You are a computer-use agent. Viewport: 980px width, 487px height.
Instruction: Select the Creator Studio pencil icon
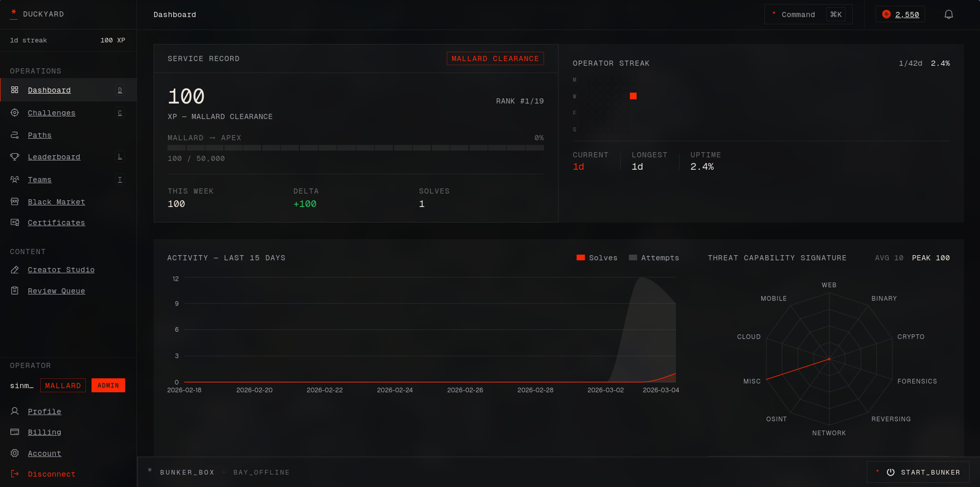pyautogui.click(x=15, y=270)
